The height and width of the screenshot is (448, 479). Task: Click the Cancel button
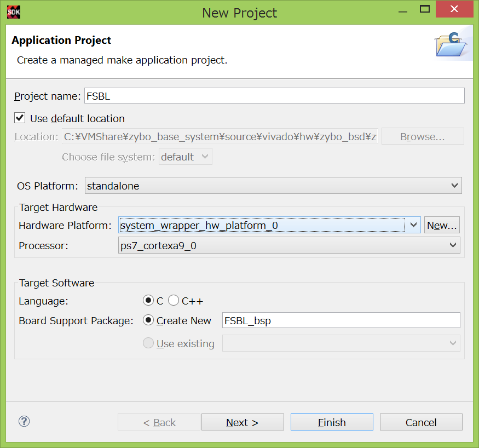click(421, 422)
